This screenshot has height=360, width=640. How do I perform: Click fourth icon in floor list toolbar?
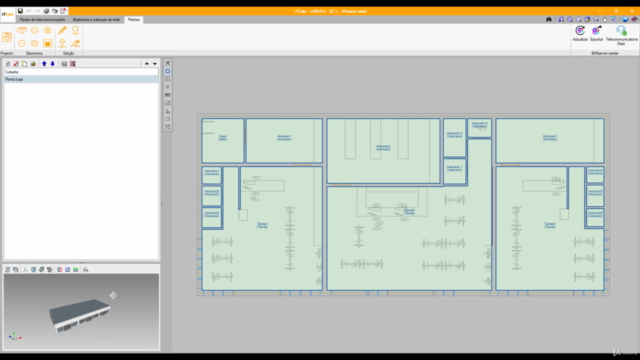tap(33, 64)
